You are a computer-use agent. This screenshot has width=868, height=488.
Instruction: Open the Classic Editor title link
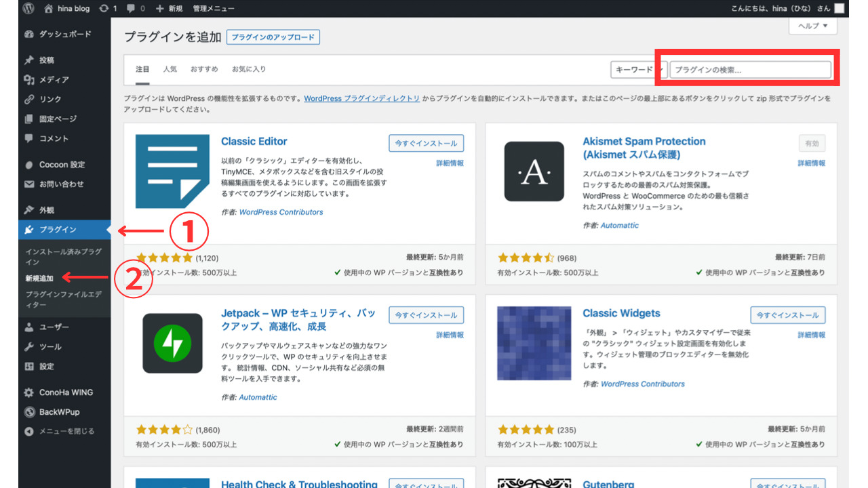(254, 142)
